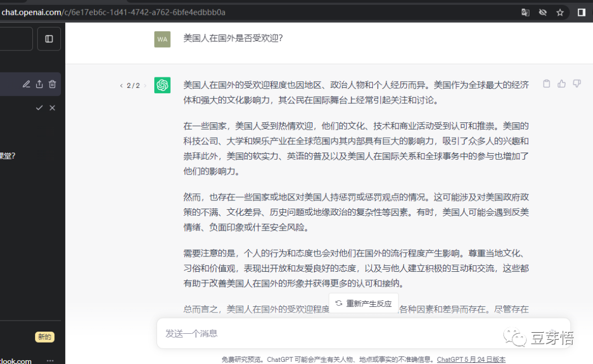Click the 重新产生反应 regenerate button
593x364 pixels.
coord(363,303)
